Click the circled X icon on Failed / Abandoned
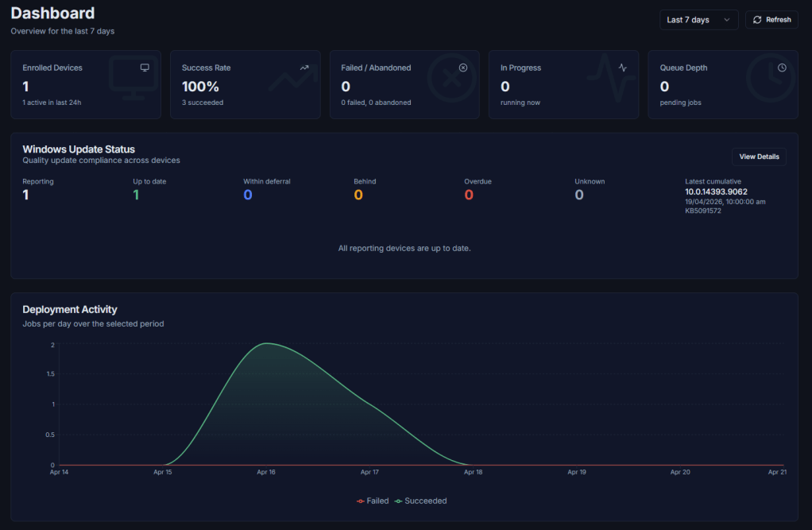The width and height of the screenshot is (812, 530). (463, 68)
